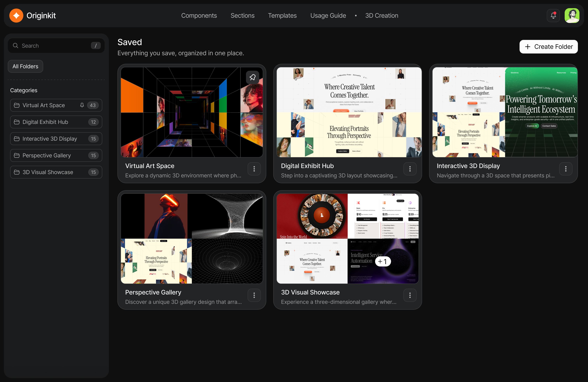Select the All Folders button
This screenshot has height=382, width=588.
(25, 67)
